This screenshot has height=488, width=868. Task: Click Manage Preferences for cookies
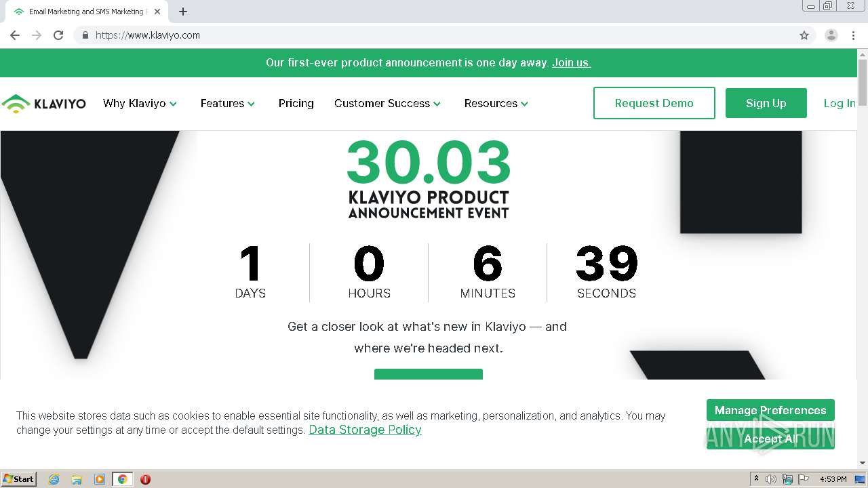[x=770, y=410]
